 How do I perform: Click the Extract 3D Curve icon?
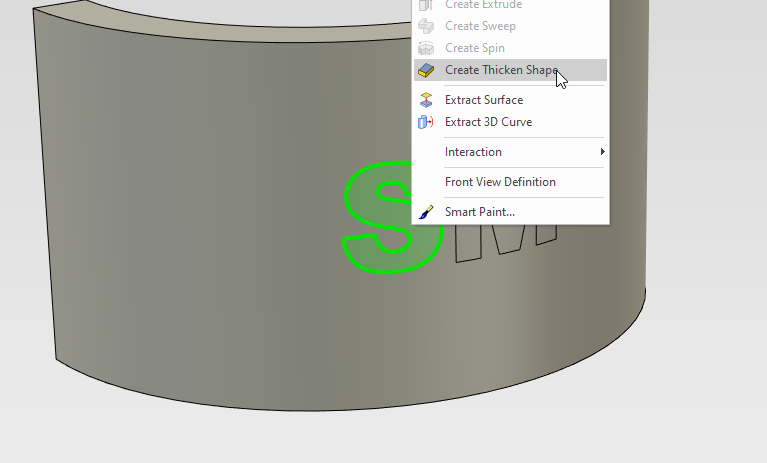tap(426, 122)
